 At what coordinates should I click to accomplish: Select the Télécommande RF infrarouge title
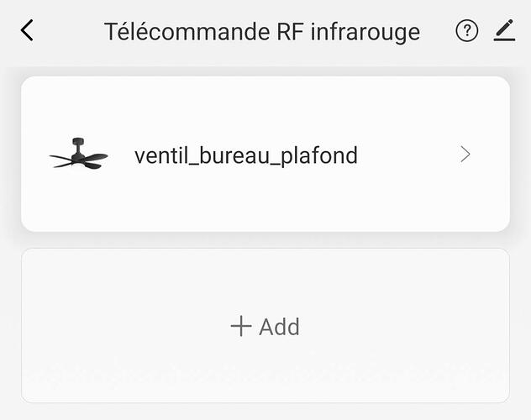pyautogui.click(x=261, y=32)
